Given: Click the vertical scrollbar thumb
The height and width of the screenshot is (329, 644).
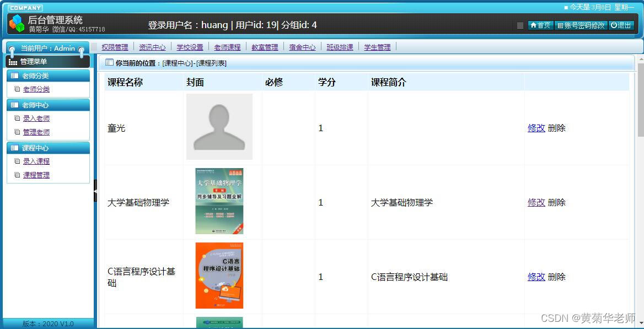Looking at the screenshot, I should pyautogui.click(x=640, y=100).
